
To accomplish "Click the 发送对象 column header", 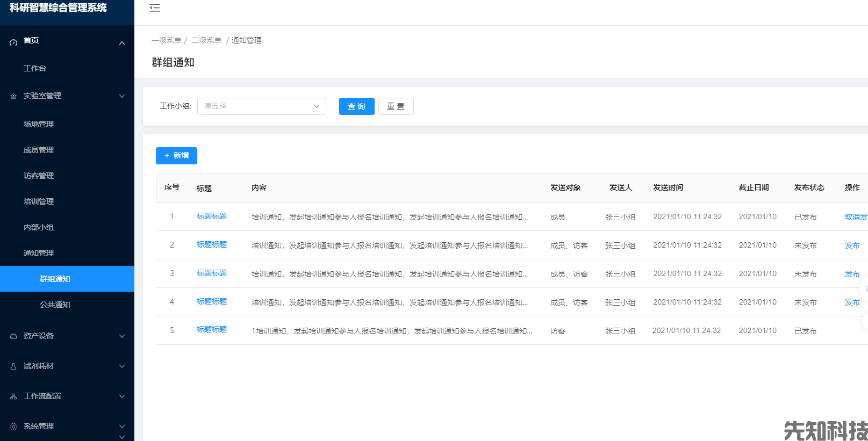I will [x=565, y=187].
